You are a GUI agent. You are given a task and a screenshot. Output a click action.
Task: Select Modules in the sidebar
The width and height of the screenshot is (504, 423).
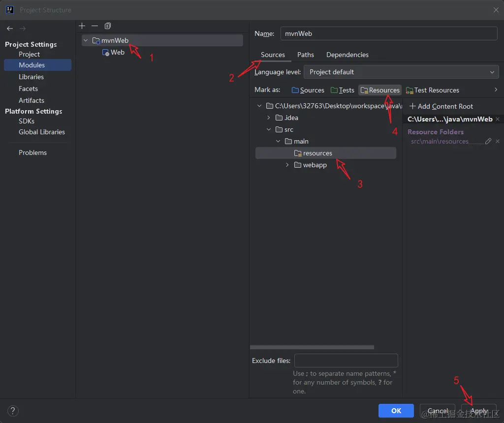pos(37,65)
